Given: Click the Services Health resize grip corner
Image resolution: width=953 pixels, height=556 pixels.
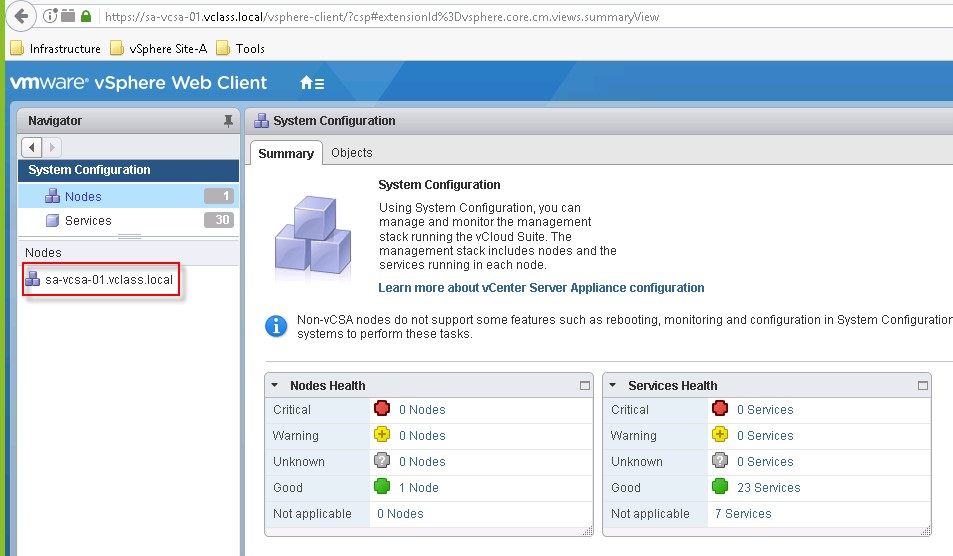Looking at the screenshot, I should (x=926, y=531).
